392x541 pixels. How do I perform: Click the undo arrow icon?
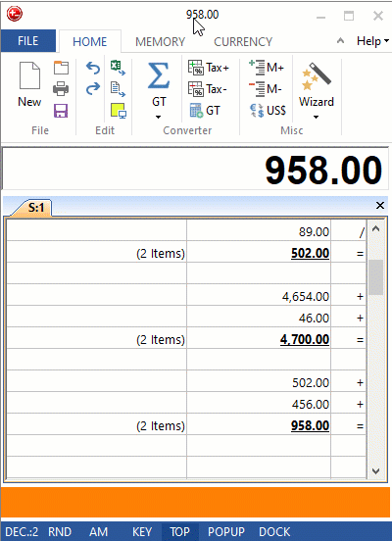point(93,68)
